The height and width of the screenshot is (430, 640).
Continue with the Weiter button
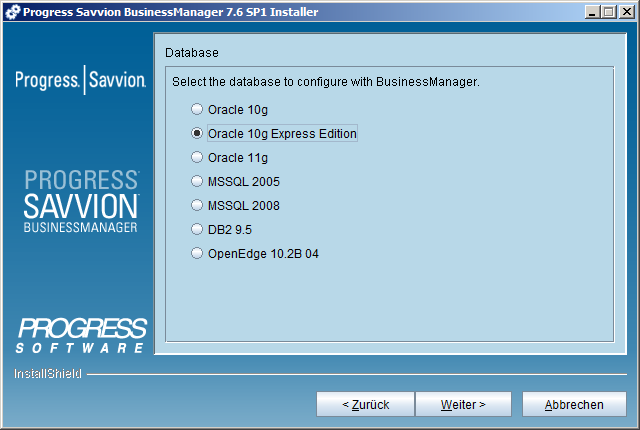pyautogui.click(x=463, y=404)
